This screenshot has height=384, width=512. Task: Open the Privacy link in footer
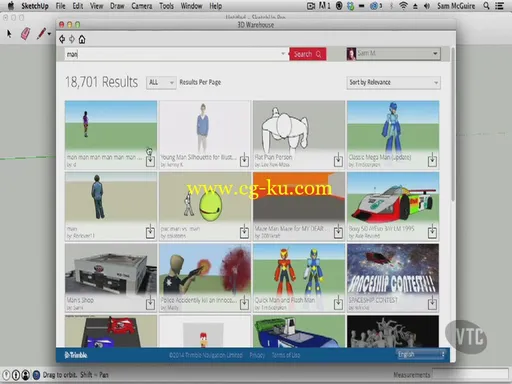click(257, 355)
